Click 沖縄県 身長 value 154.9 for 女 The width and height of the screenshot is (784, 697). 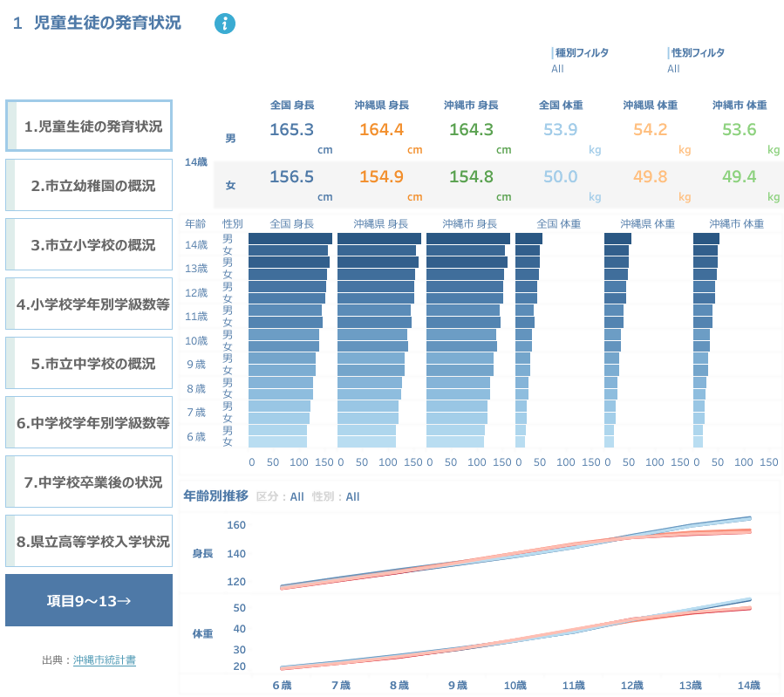[381, 177]
